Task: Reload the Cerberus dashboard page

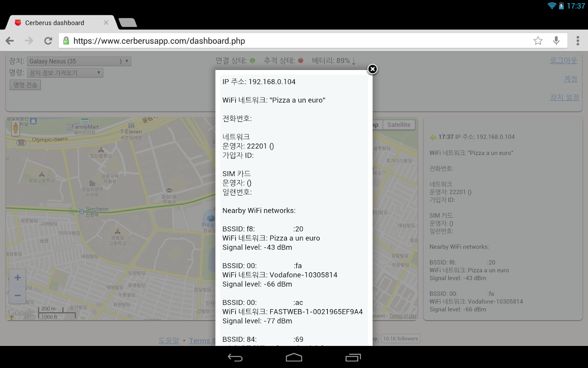Action: [x=48, y=40]
